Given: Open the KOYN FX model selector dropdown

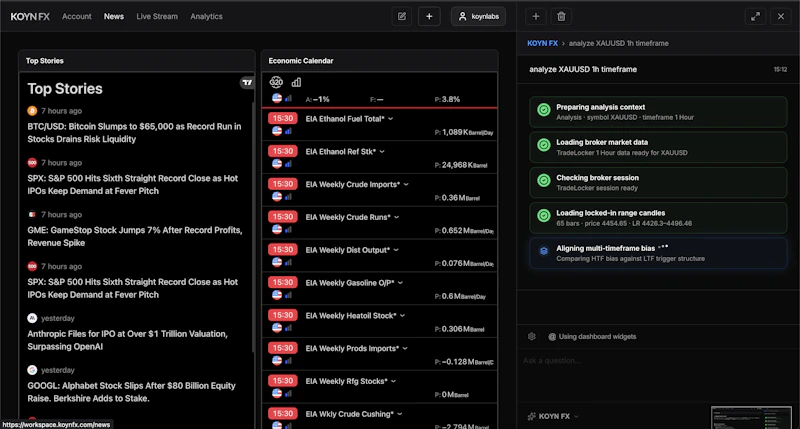Looking at the screenshot, I should coord(553,416).
